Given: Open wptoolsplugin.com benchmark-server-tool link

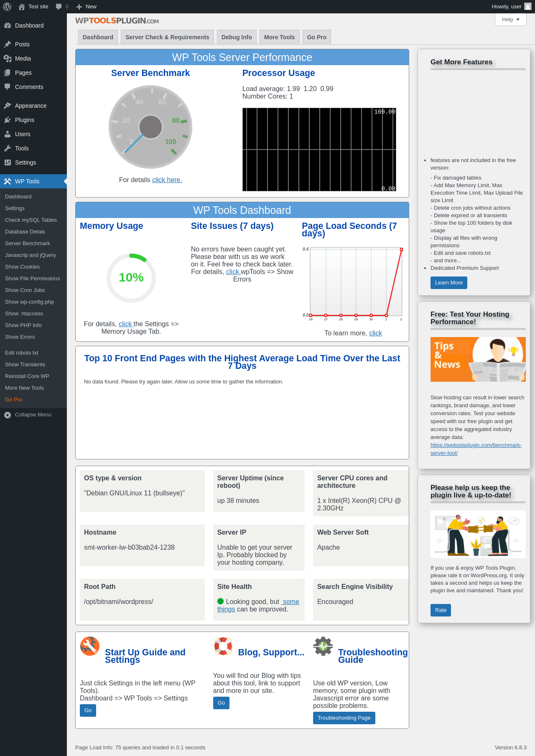Looking at the screenshot, I should (476, 449).
